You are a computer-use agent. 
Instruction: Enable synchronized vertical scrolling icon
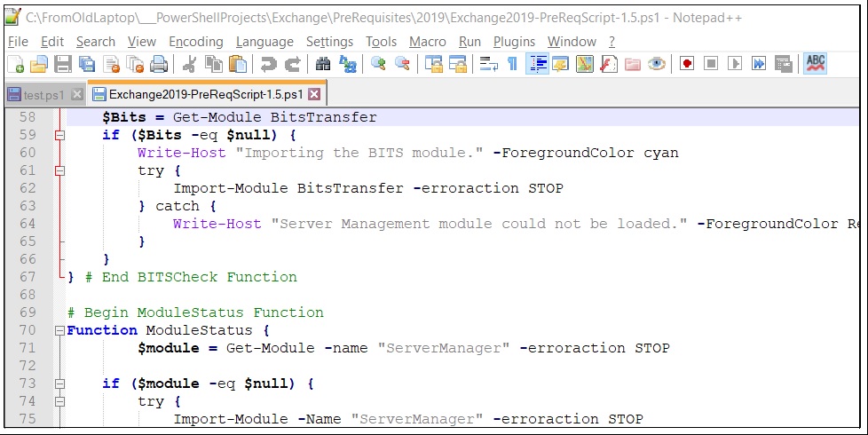pyautogui.click(x=433, y=64)
